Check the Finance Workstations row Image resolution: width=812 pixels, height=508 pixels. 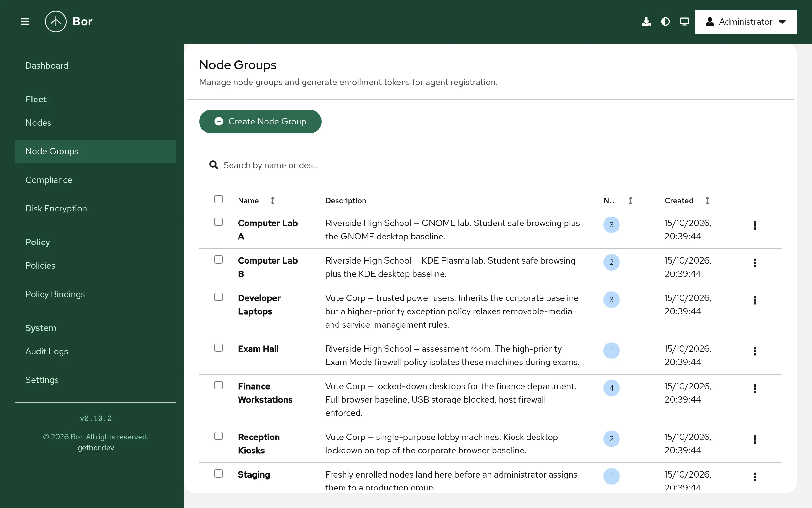click(219, 385)
